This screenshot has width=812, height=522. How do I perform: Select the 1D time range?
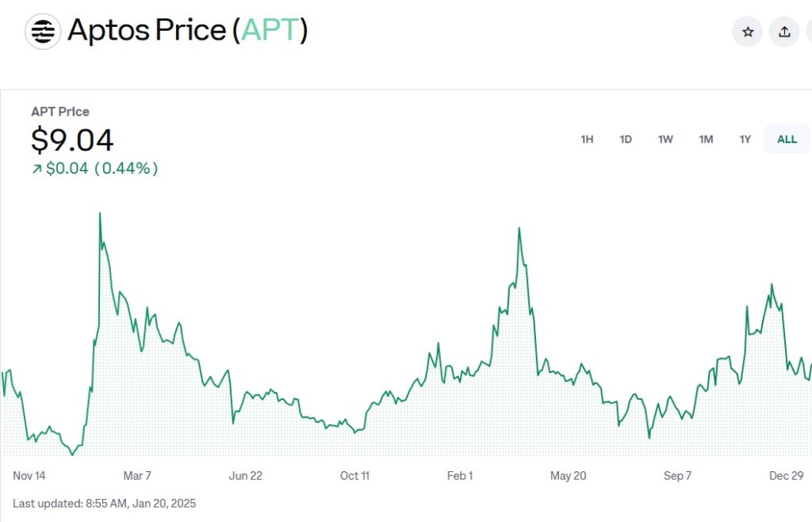coord(626,139)
